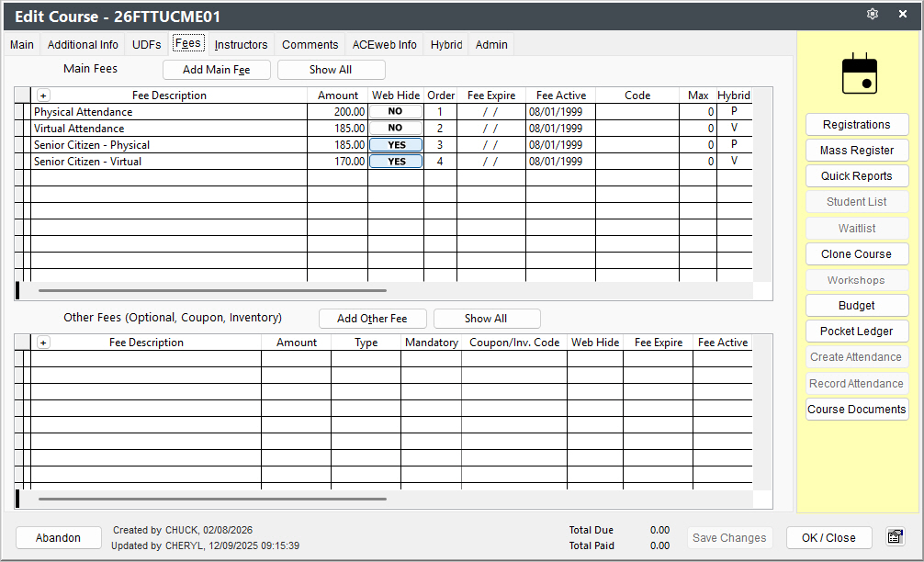Viewport: 924px width, 562px height.
Task: Open Course Documents
Action: pos(856,409)
